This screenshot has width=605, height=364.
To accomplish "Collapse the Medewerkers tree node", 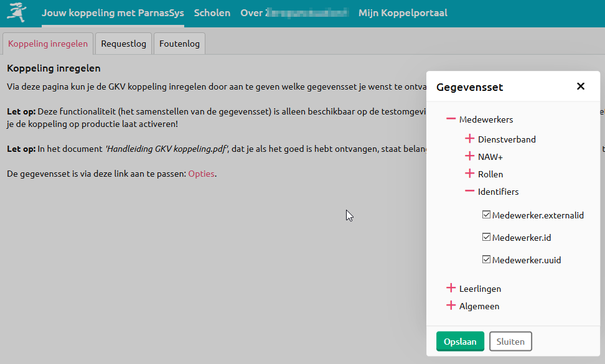I will [451, 119].
